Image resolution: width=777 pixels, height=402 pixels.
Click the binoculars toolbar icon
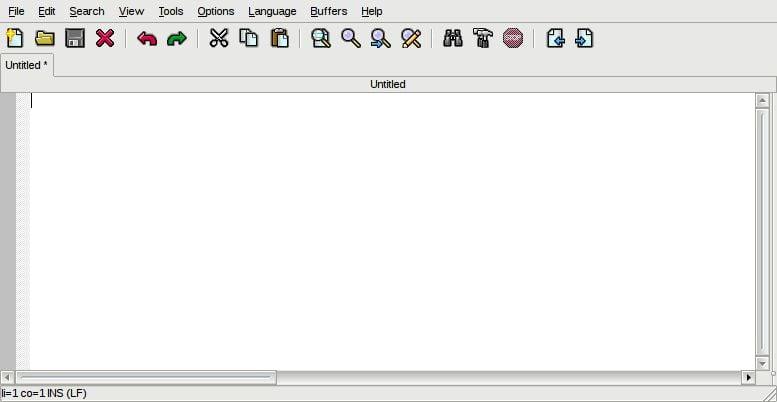pyautogui.click(x=453, y=39)
